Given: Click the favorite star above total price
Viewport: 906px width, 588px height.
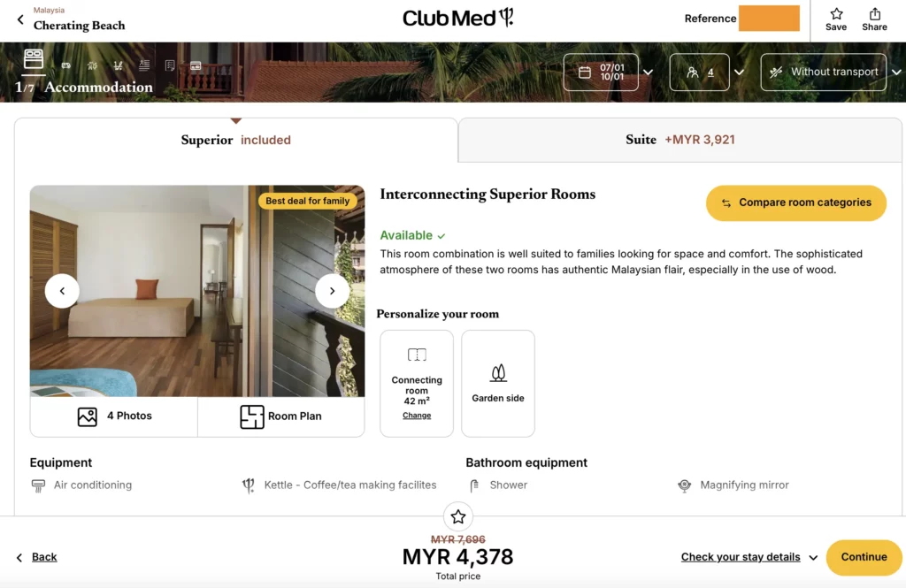Looking at the screenshot, I should (x=458, y=517).
